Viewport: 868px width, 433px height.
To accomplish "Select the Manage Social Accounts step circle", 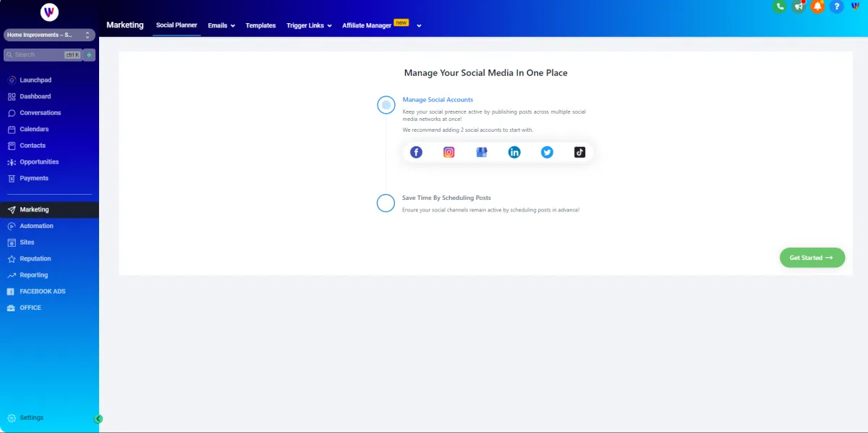I will 386,105.
